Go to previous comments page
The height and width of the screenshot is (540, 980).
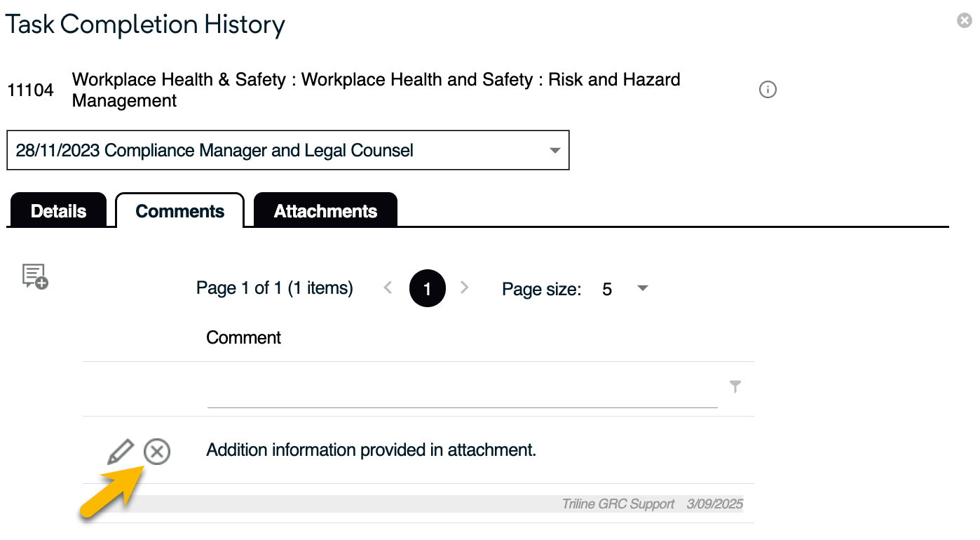pos(388,288)
